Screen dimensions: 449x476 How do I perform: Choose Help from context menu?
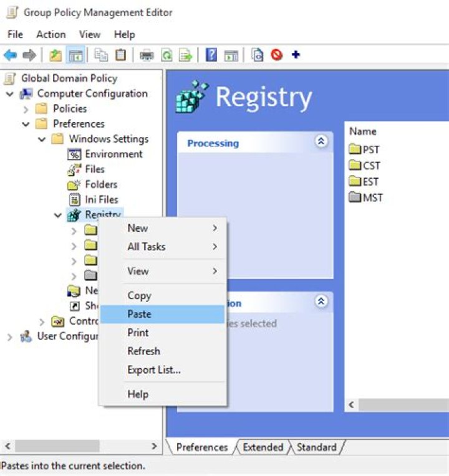[163, 394]
